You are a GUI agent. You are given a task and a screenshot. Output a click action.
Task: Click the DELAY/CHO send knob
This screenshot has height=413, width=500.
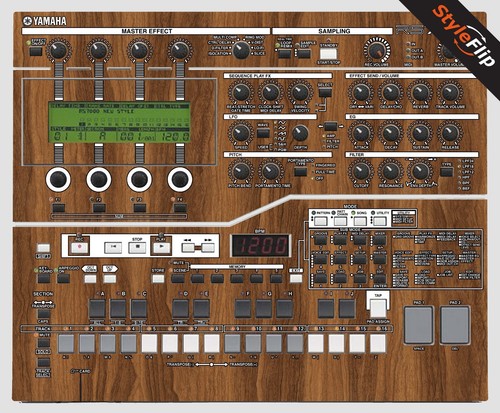tap(391, 92)
